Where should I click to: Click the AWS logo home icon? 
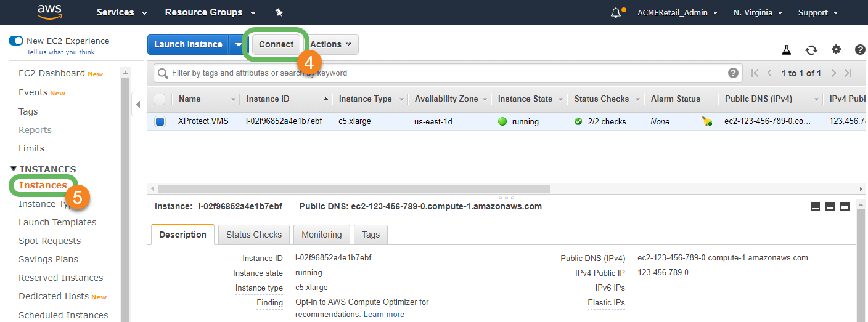point(49,12)
